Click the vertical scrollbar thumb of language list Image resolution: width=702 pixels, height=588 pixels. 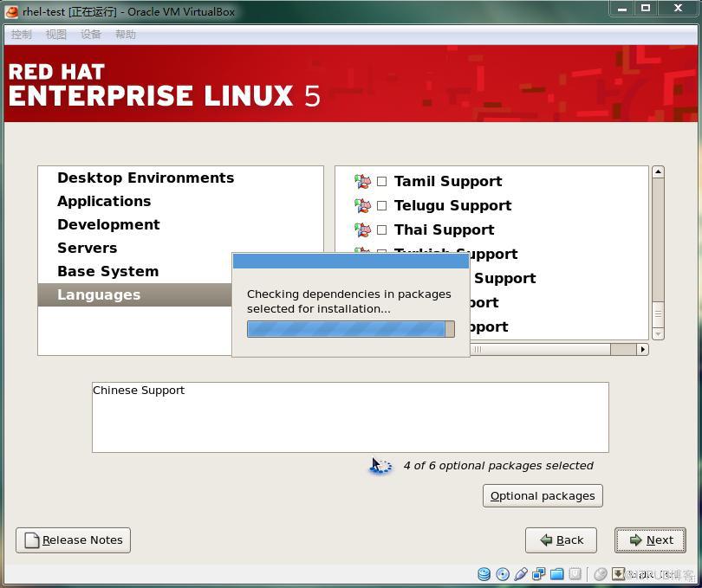(x=658, y=314)
